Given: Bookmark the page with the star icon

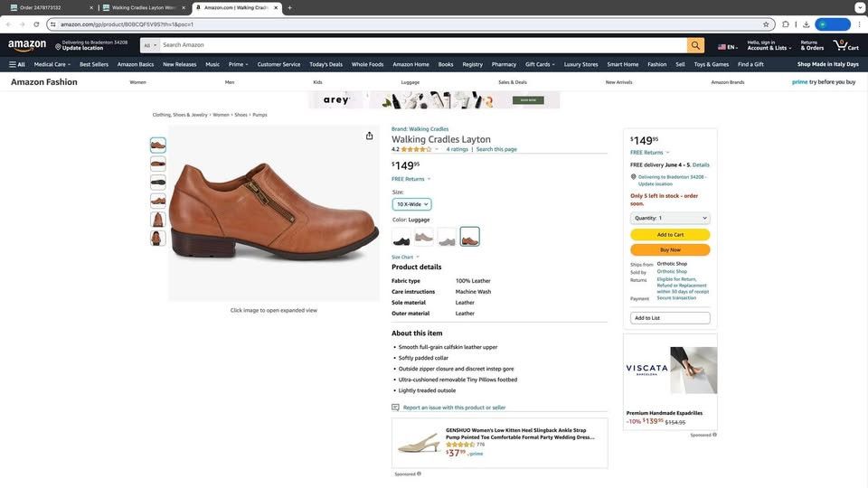Looking at the screenshot, I should [766, 24].
